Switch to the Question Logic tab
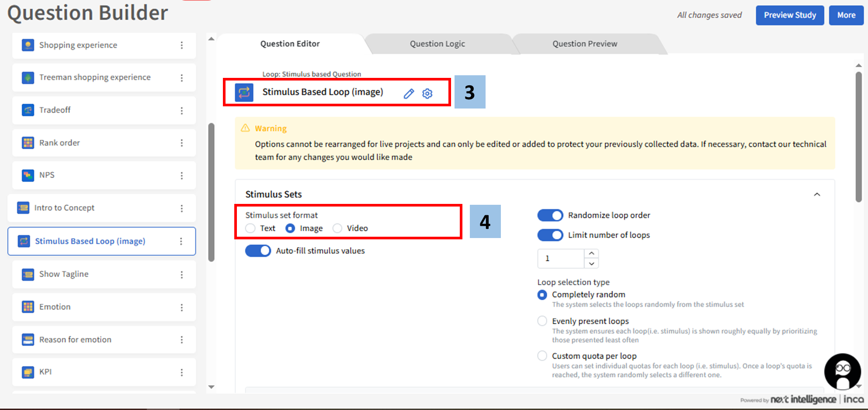Viewport: 868px width, 410px height. (x=437, y=44)
